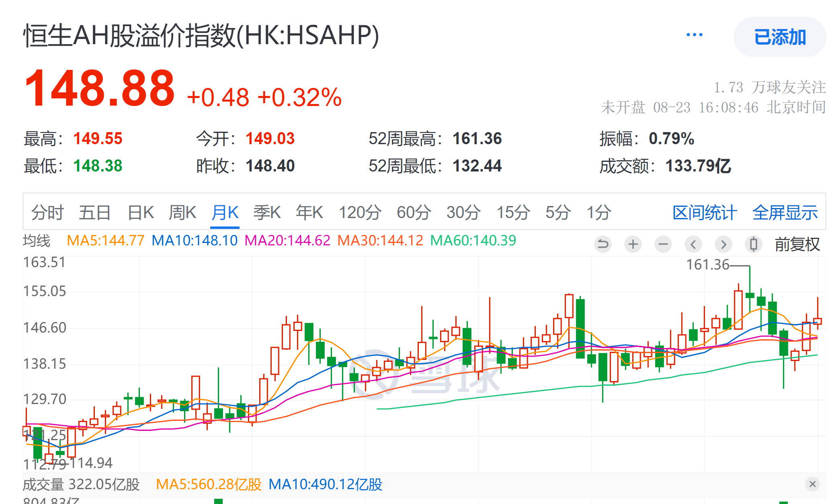Select the 周K chart tab
836x504 pixels.
pyautogui.click(x=182, y=212)
